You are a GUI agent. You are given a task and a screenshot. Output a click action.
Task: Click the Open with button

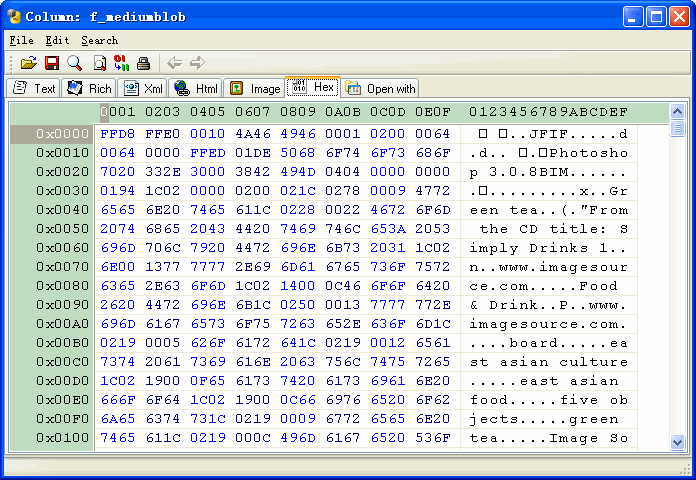click(x=381, y=88)
